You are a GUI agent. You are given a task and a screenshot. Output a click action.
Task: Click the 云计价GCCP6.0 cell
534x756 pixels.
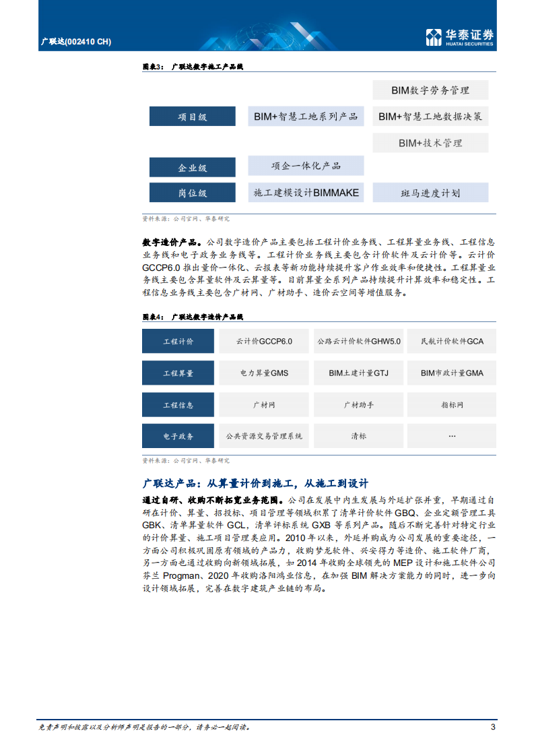[263, 342]
